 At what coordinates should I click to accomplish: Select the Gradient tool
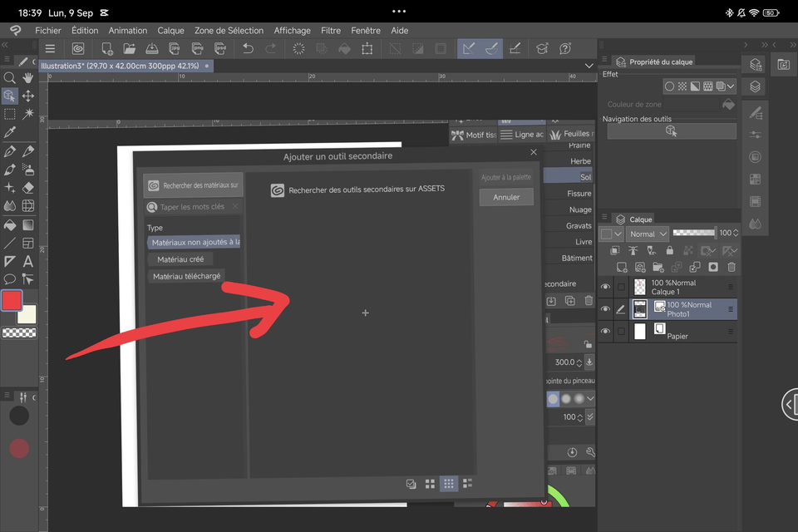(x=28, y=225)
